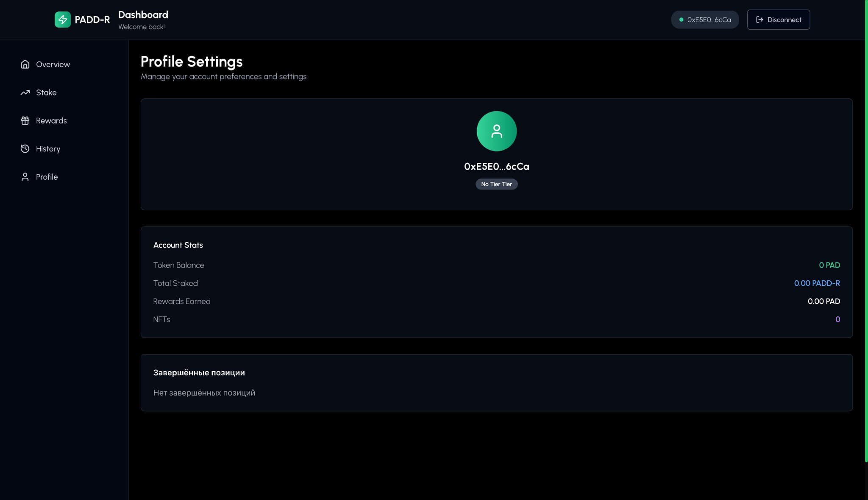Navigate to Rewards in the sidebar
The height and width of the screenshot is (500, 868).
click(x=51, y=120)
